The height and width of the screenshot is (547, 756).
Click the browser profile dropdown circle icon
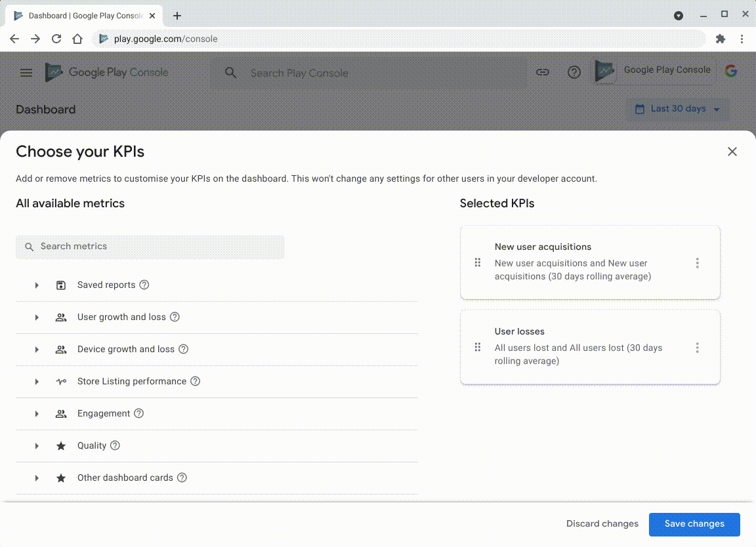click(x=678, y=16)
